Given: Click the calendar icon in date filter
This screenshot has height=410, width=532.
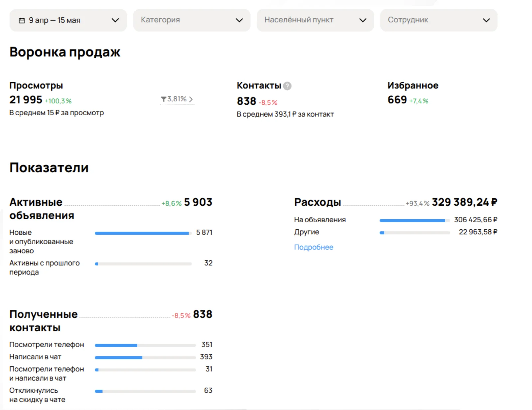Looking at the screenshot, I should click(22, 21).
